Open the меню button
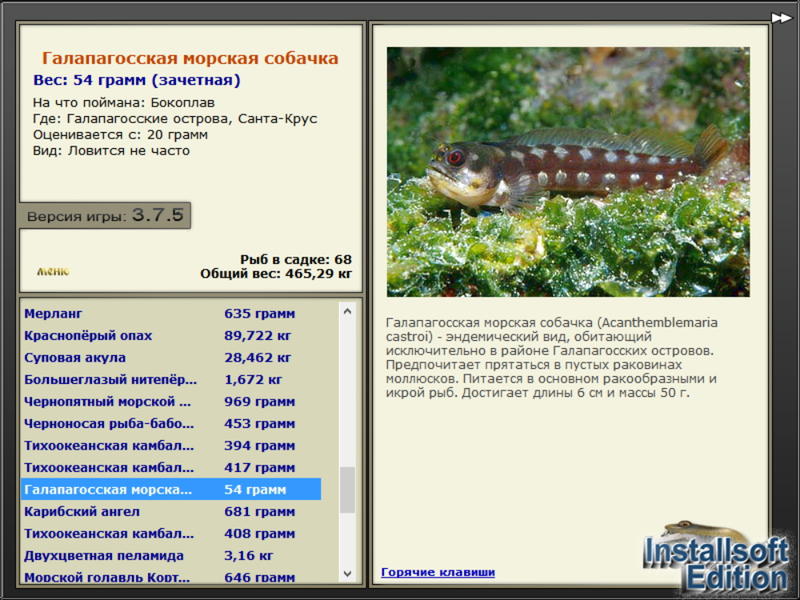The image size is (800, 600). coord(53,271)
